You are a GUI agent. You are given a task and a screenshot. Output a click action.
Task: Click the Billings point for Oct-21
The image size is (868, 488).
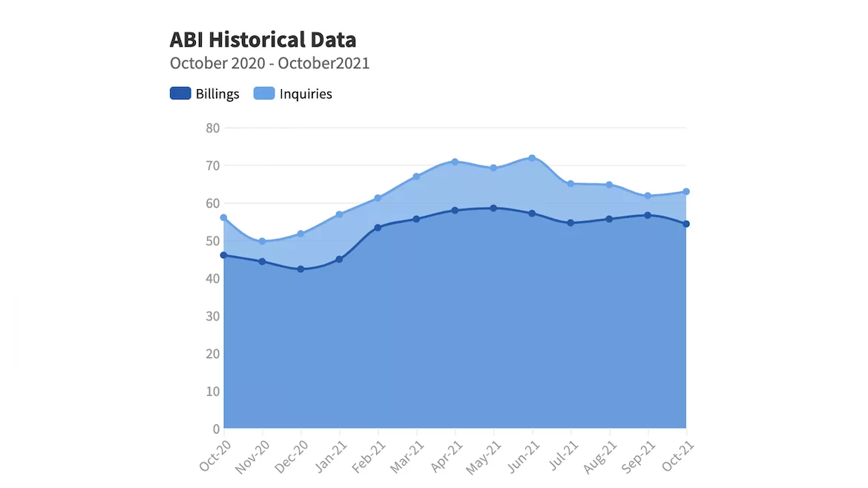click(x=686, y=224)
